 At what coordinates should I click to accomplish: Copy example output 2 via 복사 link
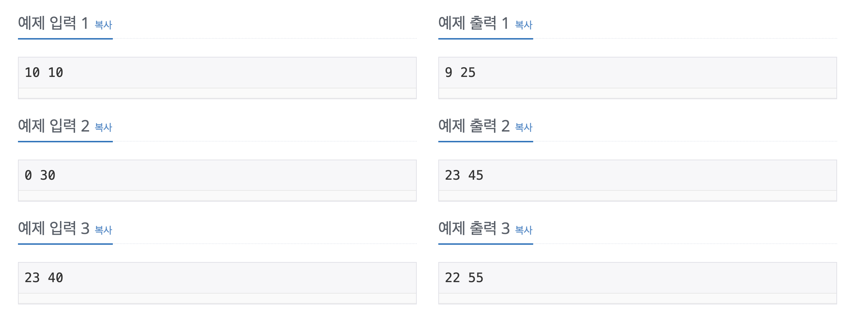click(524, 127)
